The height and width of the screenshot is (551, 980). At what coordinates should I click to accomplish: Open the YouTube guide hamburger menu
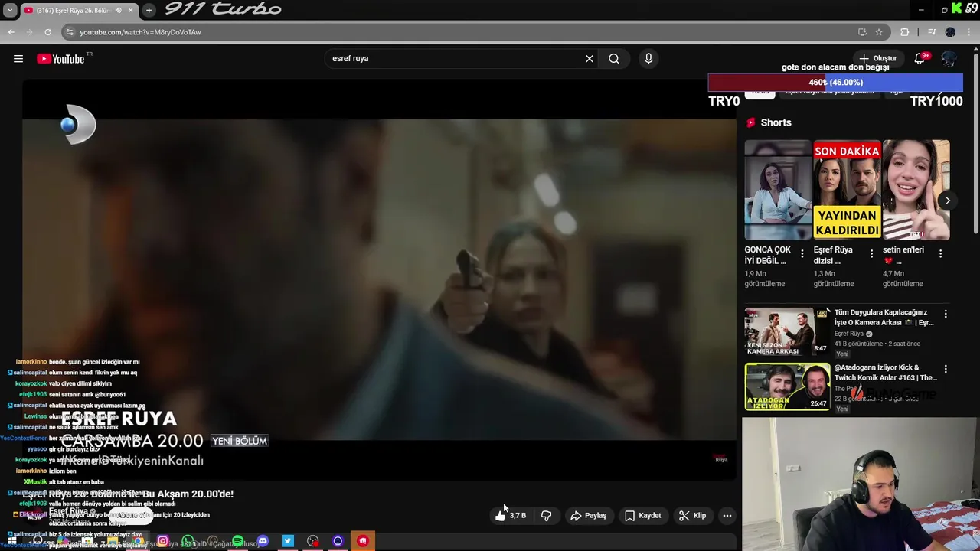pos(18,59)
